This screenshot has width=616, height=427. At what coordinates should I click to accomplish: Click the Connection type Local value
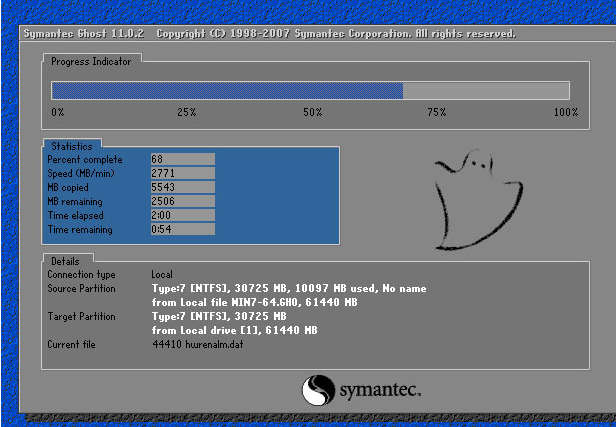tap(162, 274)
